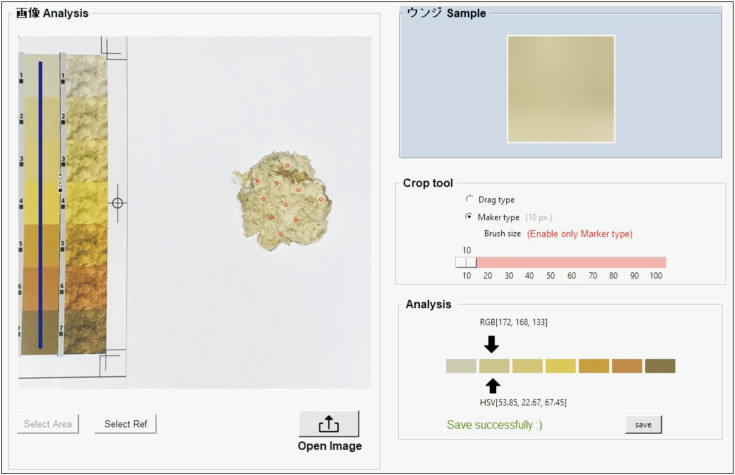
Task: Select the Maker type radio button
Action: [x=470, y=217]
